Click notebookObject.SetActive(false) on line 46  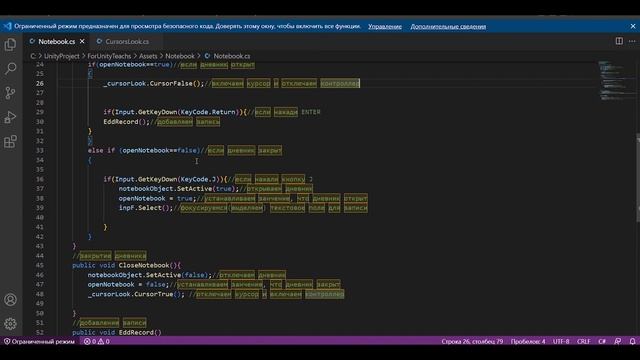pos(149,275)
